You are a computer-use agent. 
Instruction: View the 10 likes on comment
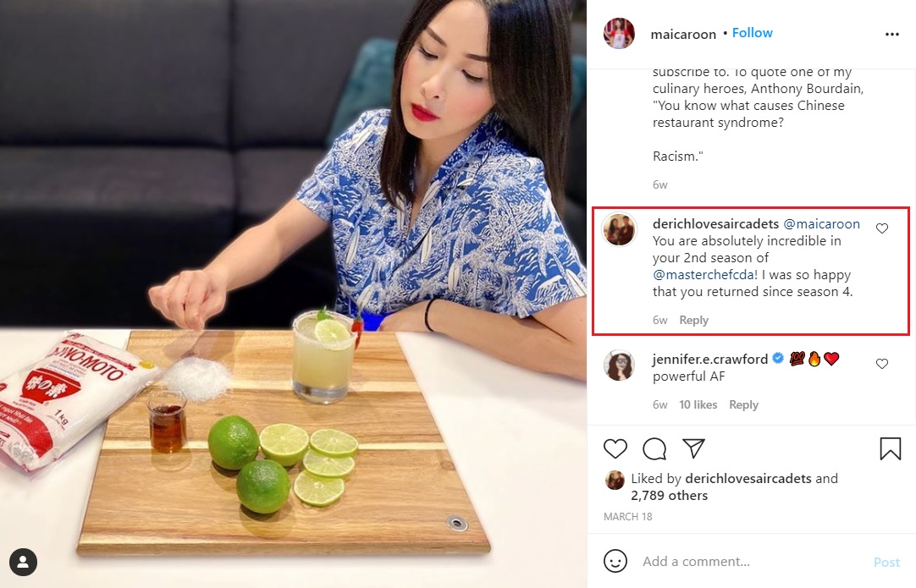(x=698, y=404)
